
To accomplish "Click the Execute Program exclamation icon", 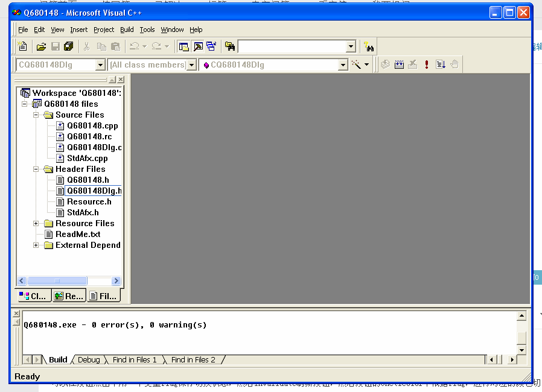I will 427,65.
